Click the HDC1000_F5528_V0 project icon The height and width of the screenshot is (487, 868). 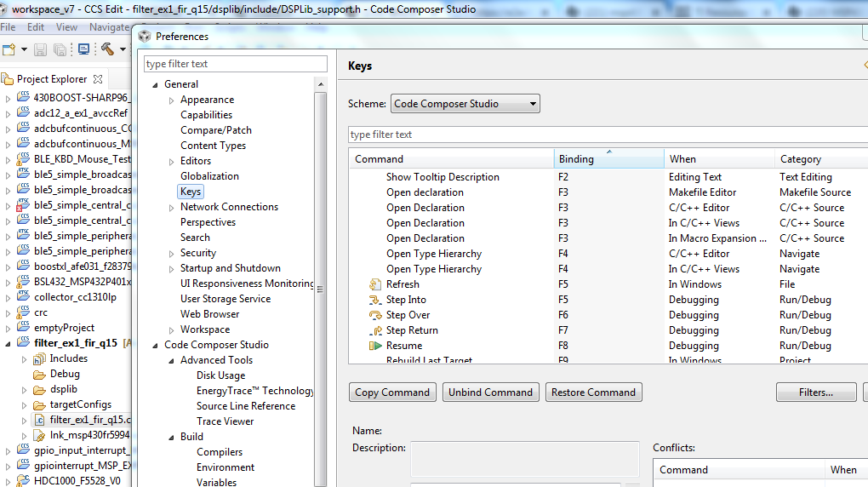click(23, 480)
